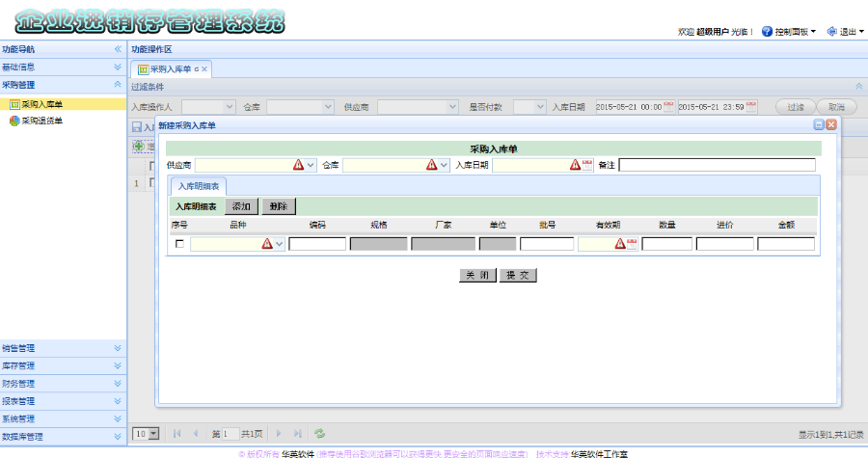Image resolution: width=868 pixels, height=458 pixels.
Task: Refresh the grid with the green icon
Action: (319, 434)
